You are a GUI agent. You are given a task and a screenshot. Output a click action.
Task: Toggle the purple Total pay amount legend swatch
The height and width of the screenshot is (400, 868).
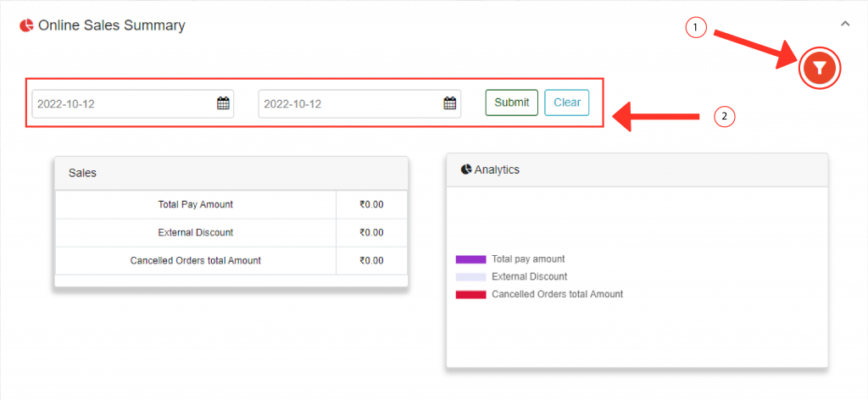click(470, 259)
